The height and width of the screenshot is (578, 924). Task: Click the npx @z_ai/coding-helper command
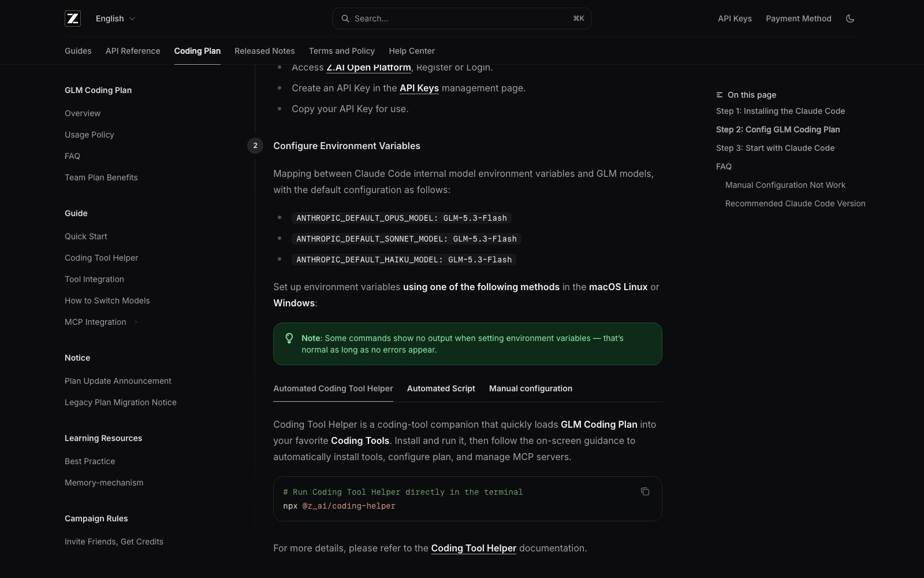[339, 506]
